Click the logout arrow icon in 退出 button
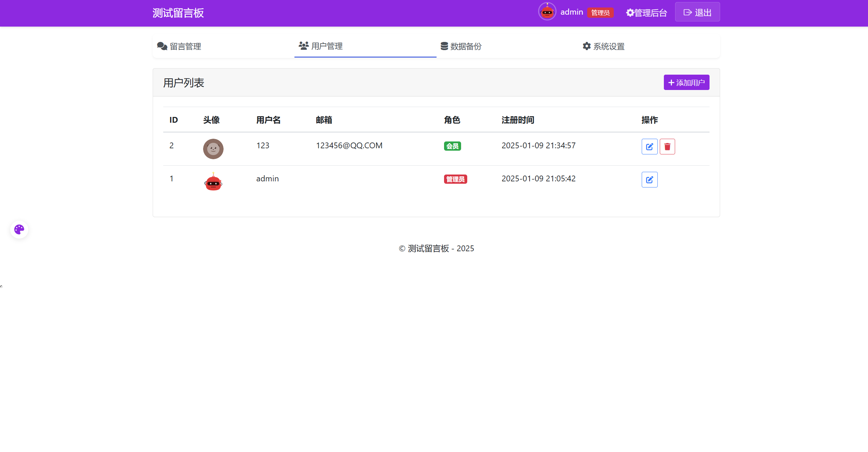868x452 pixels. [687, 12]
